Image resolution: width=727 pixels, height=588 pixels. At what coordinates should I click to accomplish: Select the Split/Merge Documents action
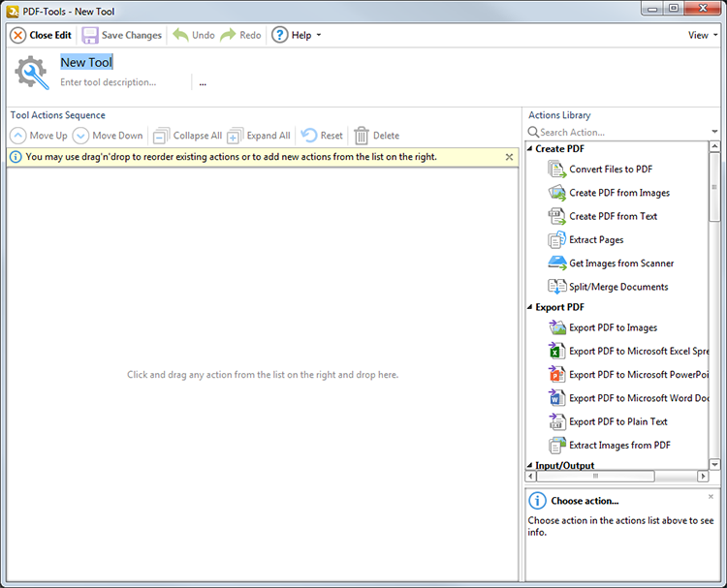[617, 287]
